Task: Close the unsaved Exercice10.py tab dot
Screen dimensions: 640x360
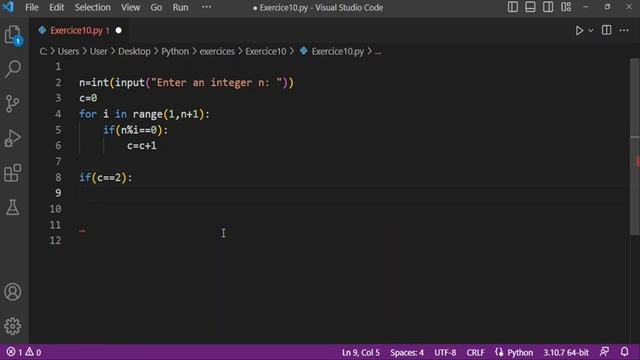Action: point(118,31)
